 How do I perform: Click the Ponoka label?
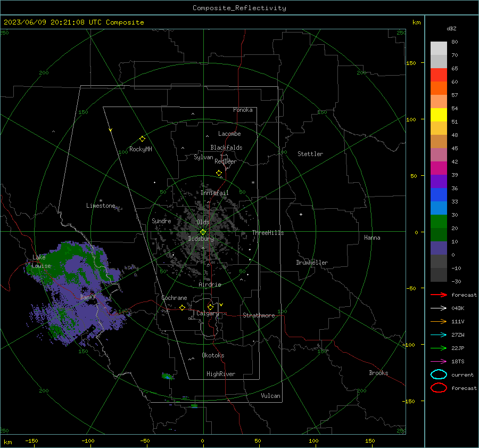click(243, 110)
